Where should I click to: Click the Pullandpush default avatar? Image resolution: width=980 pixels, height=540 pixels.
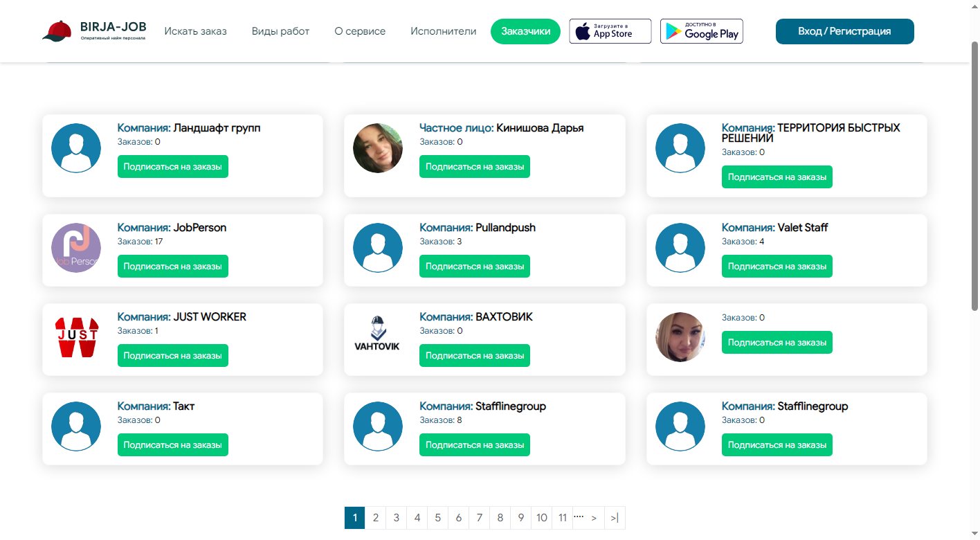pyautogui.click(x=378, y=248)
